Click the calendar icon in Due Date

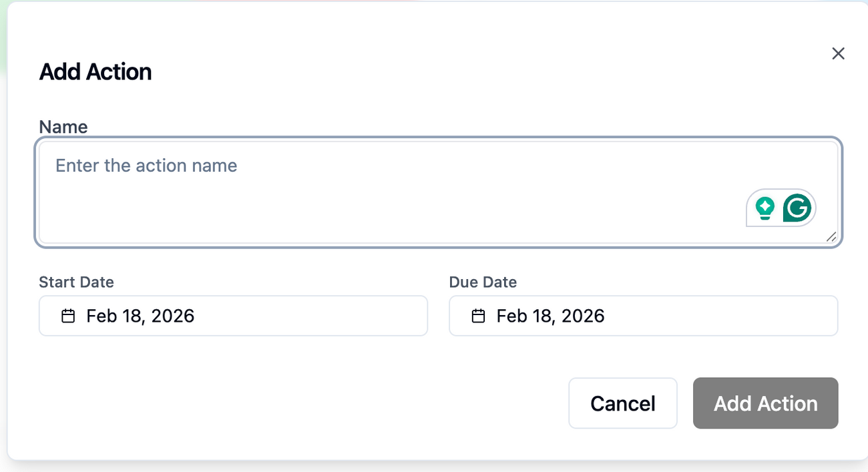click(x=478, y=316)
